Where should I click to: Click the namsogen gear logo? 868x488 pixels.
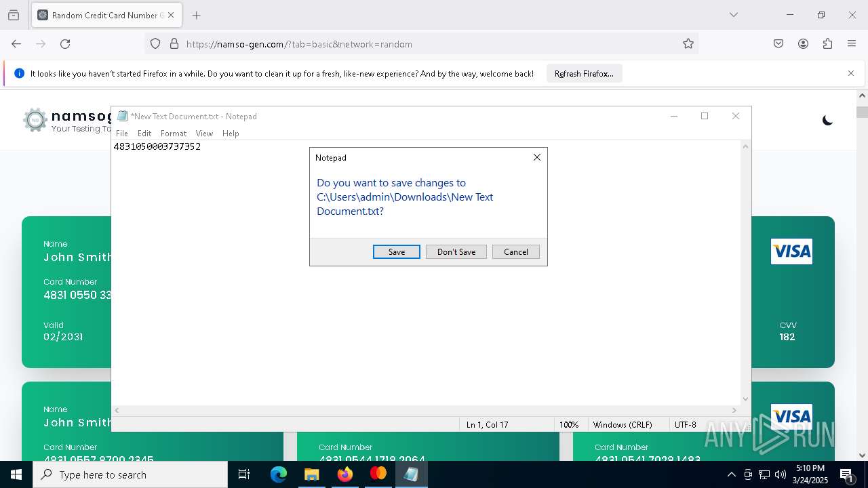coord(35,121)
